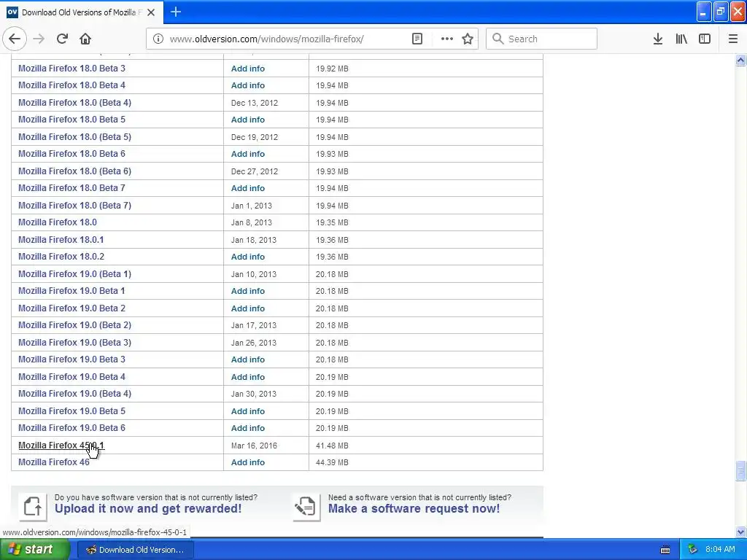Screen dimensions: 747x560
Task: Click the page scrollbar up arrow
Action: coord(740,60)
